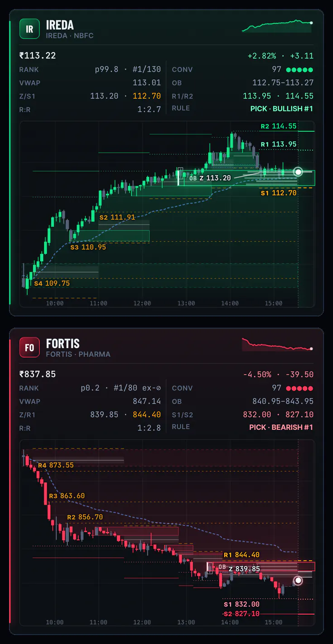Click the IREDA · NBFC subtitle
The image size is (333, 644).
click(x=70, y=36)
